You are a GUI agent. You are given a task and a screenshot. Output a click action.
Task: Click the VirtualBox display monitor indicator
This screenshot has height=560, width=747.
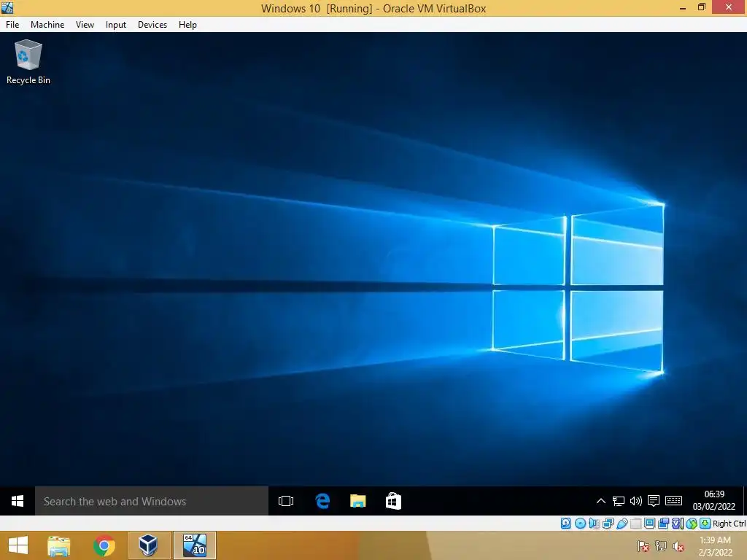coord(649,524)
